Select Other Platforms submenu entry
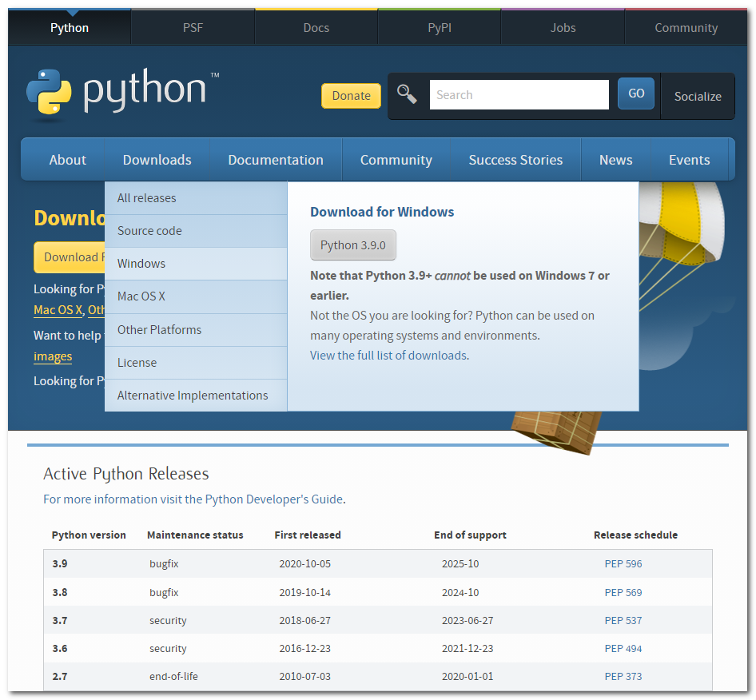 click(196, 330)
